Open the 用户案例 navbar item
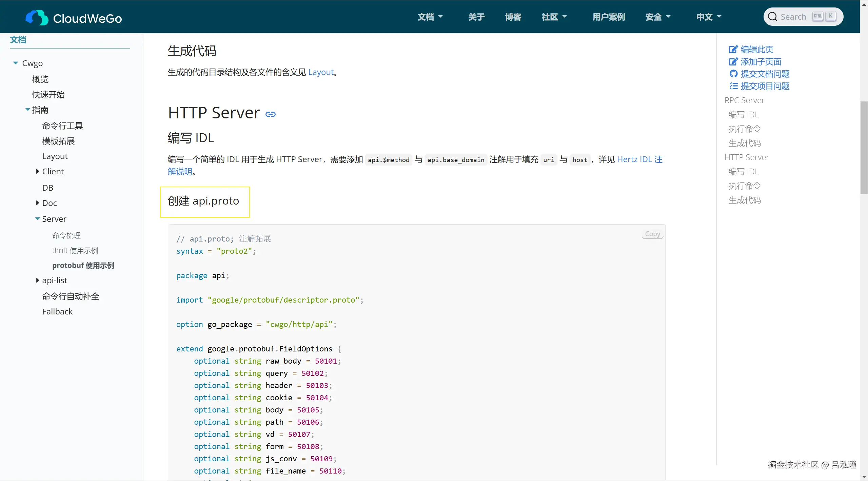The image size is (868, 481). point(608,17)
